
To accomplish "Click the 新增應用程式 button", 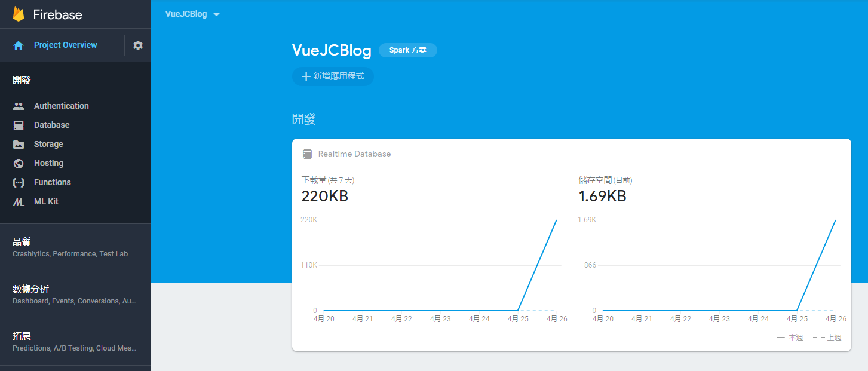I will (333, 76).
